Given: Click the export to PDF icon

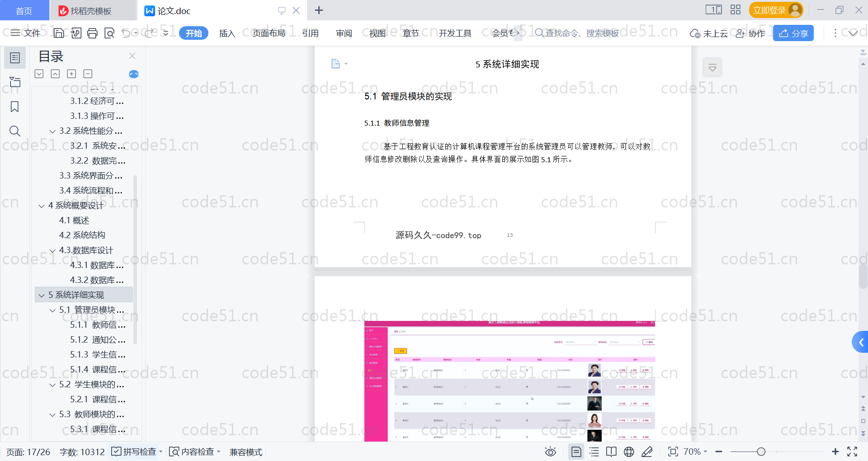Looking at the screenshot, I should [76, 33].
